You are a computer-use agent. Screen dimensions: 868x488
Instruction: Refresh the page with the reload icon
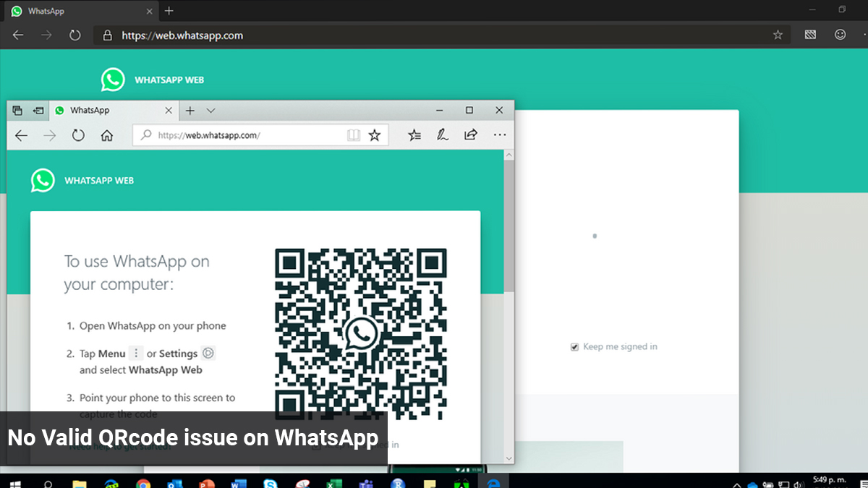click(x=78, y=134)
